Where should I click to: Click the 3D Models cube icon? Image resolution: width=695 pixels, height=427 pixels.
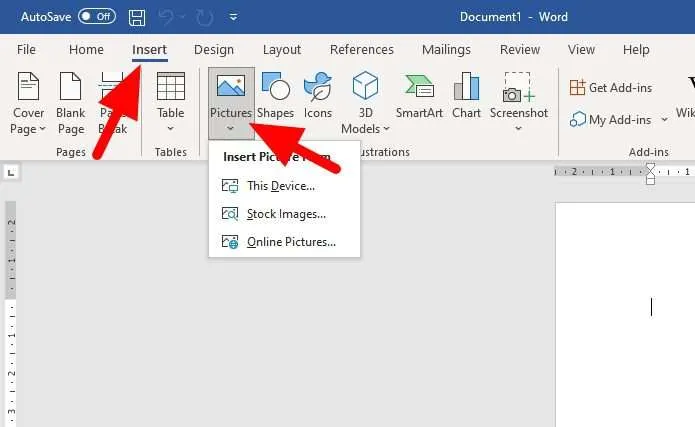(365, 86)
